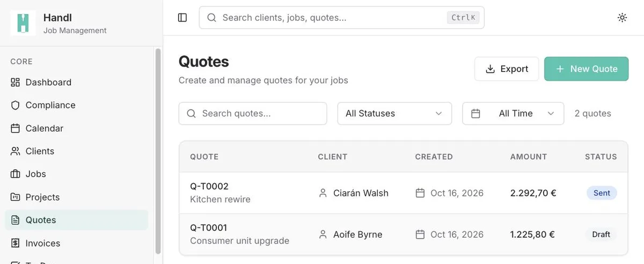Click the CORE section label

point(21,62)
